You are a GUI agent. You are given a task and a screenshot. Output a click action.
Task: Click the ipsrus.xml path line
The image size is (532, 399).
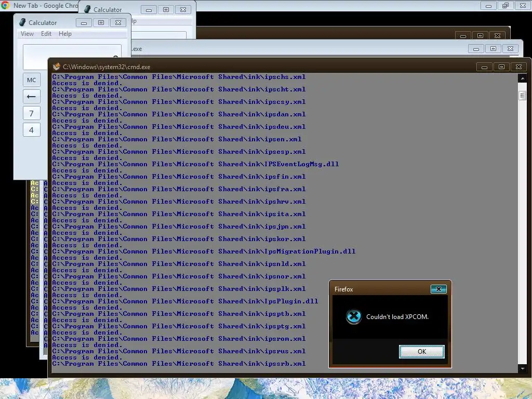pyautogui.click(x=179, y=351)
